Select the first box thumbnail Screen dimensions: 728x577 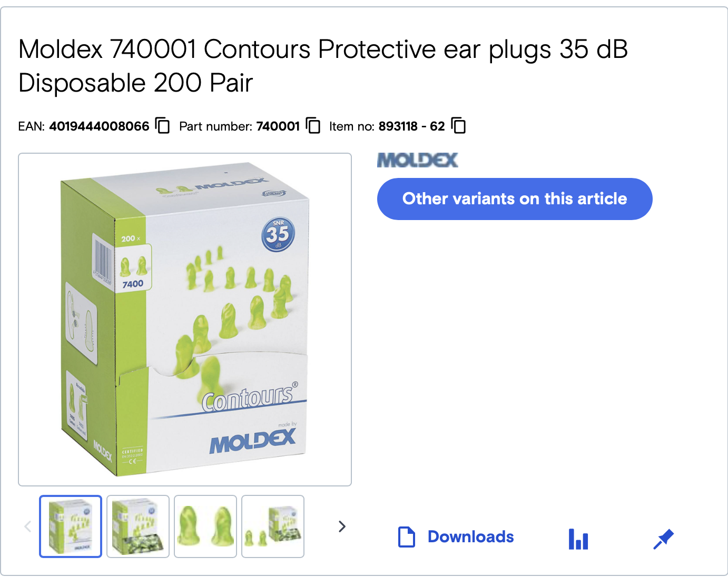(71, 526)
